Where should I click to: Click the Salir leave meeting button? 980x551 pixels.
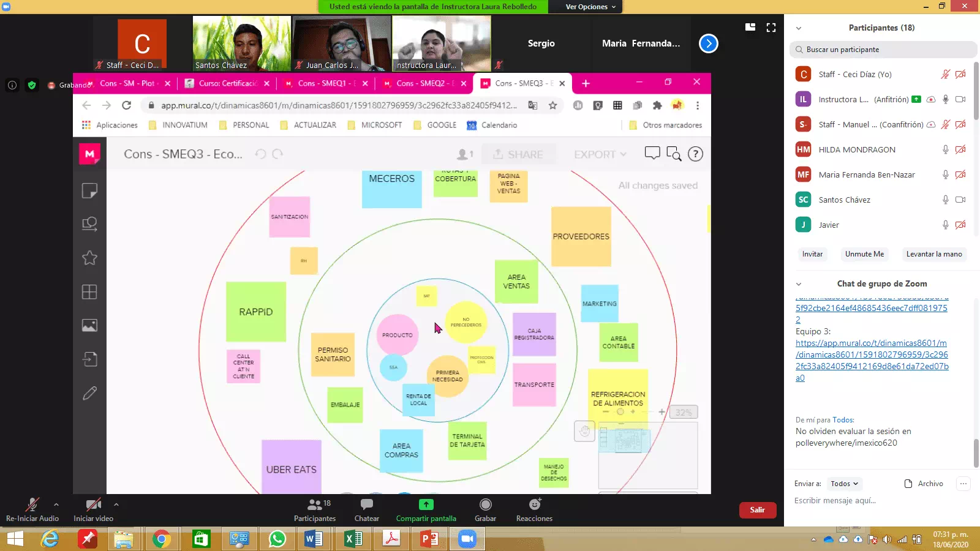coord(757,510)
